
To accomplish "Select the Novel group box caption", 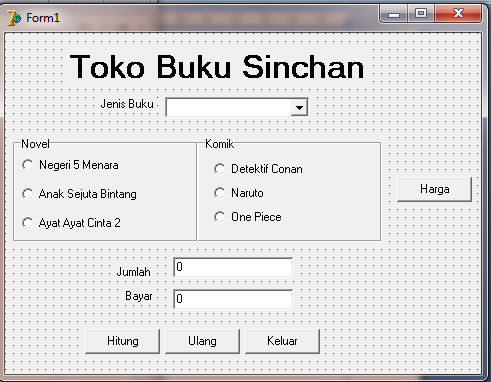I will [x=35, y=144].
